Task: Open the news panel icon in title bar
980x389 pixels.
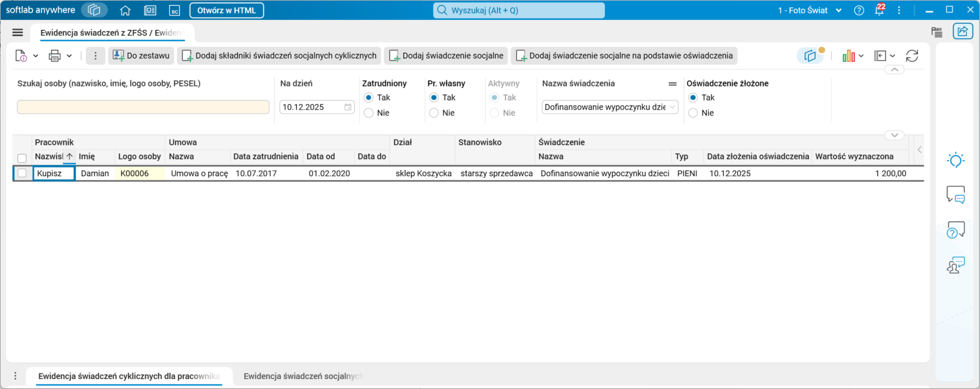Action: pos(150,11)
